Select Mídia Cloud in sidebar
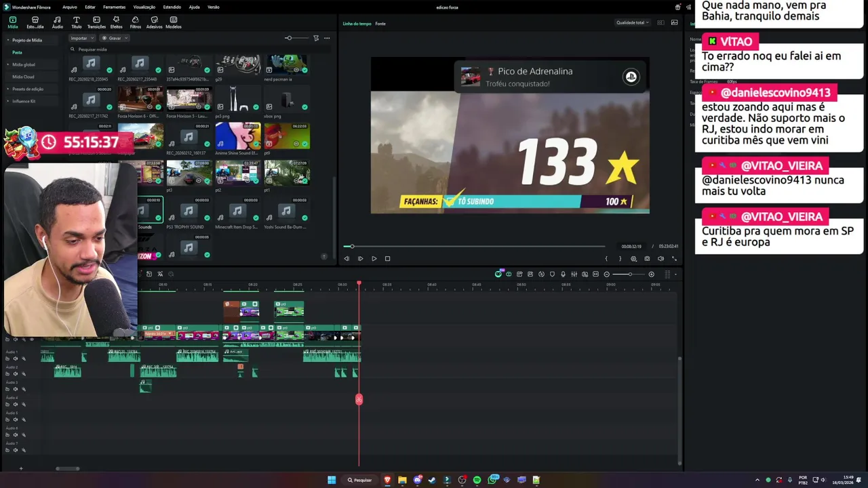The width and height of the screenshot is (868, 488). [x=23, y=77]
